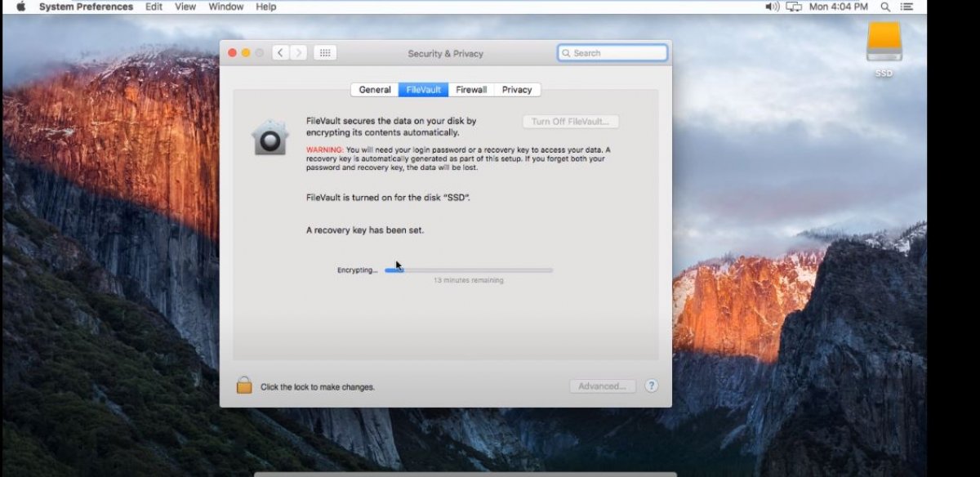Click the Spotlight search icon
980x477 pixels.
point(884,7)
